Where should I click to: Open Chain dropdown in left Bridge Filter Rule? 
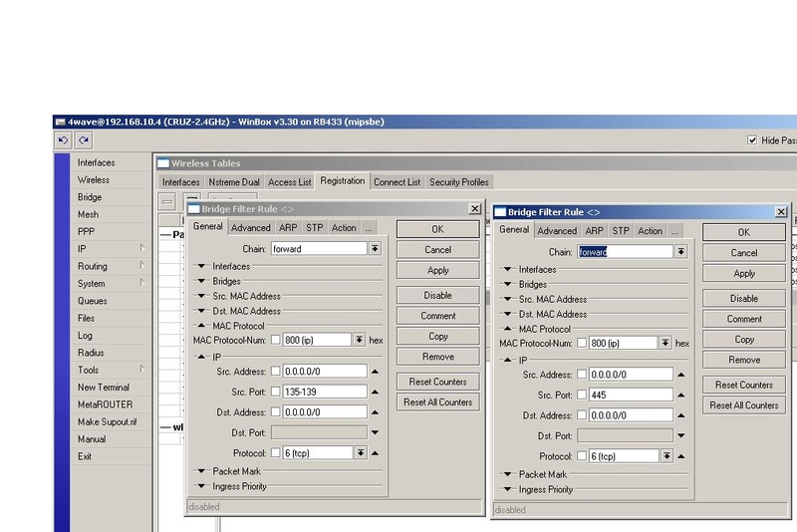[x=375, y=249]
